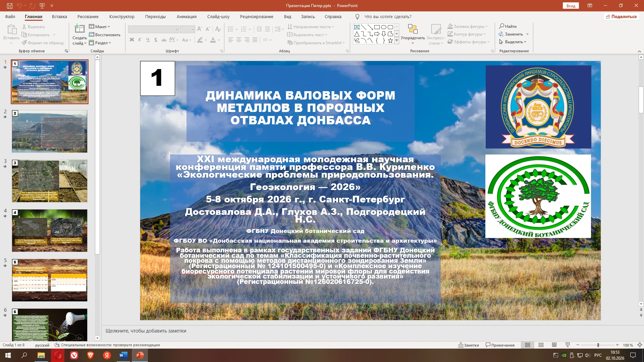Click the zoom slider handle

[598, 345]
